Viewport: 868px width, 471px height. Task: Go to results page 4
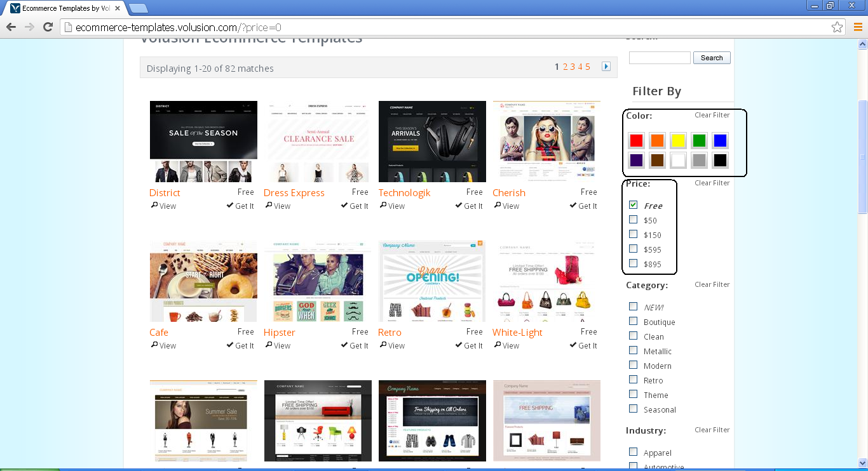click(x=580, y=67)
